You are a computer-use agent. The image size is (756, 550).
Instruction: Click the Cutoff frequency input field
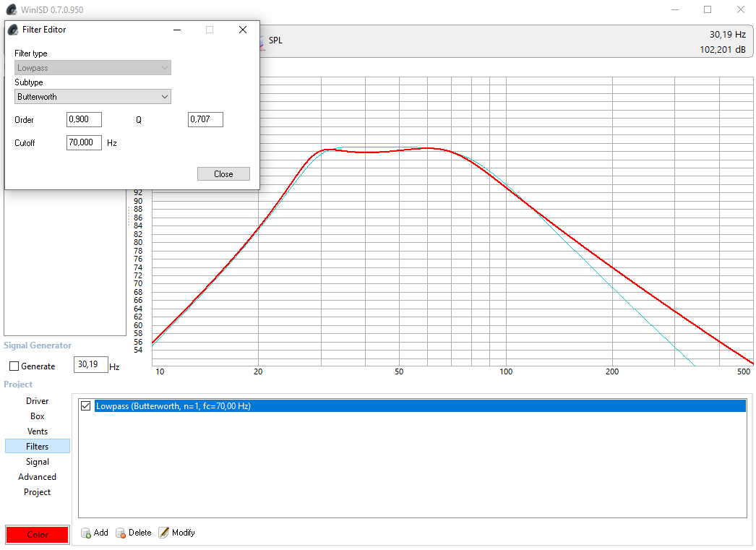point(84,143)
